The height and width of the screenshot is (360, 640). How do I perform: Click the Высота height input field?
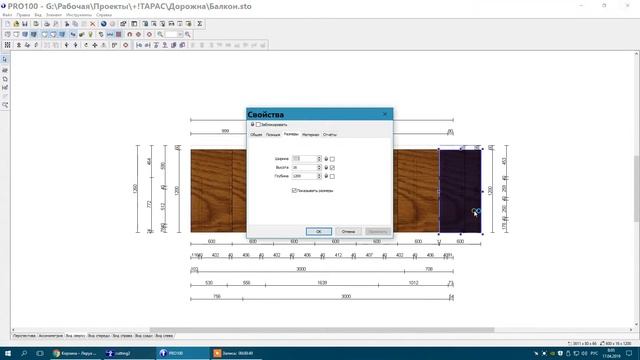pyautogui.click(x=304, y=167)
